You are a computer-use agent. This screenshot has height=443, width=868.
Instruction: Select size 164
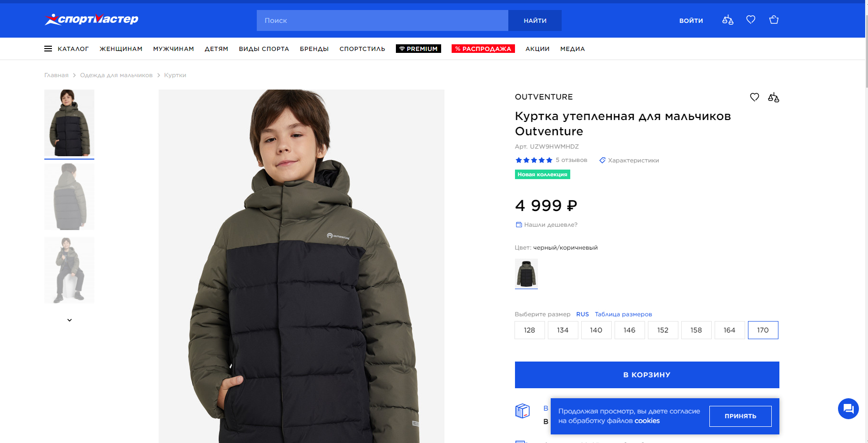click(729, 330)
